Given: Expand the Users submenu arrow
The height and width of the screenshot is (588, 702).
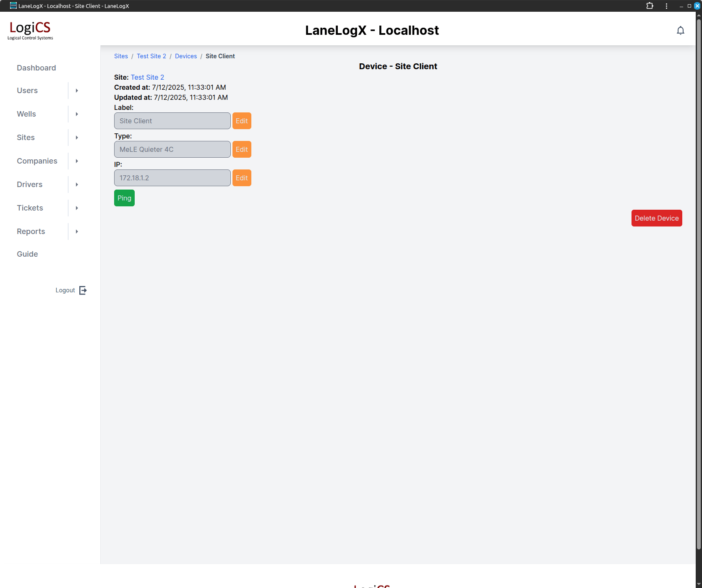Looking at the screenshot, I should 77,91.
